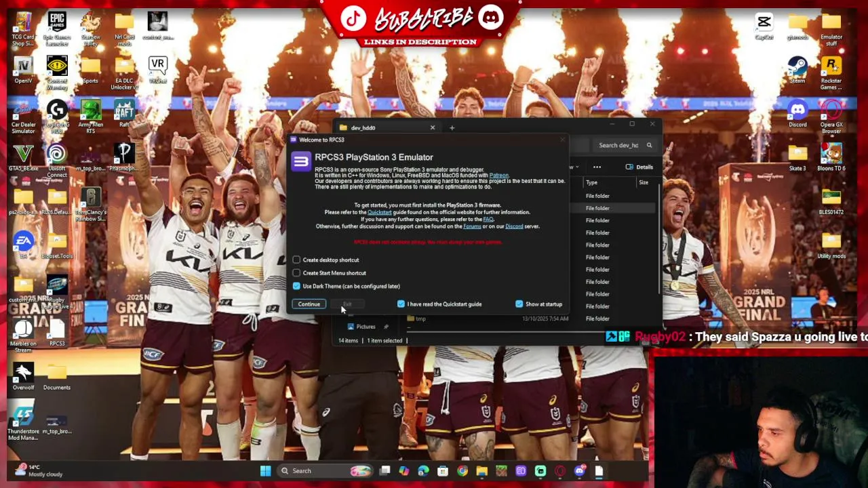Screen dimensions: 868x488
Task: Open the Discord server link
Action: [514, 226]
